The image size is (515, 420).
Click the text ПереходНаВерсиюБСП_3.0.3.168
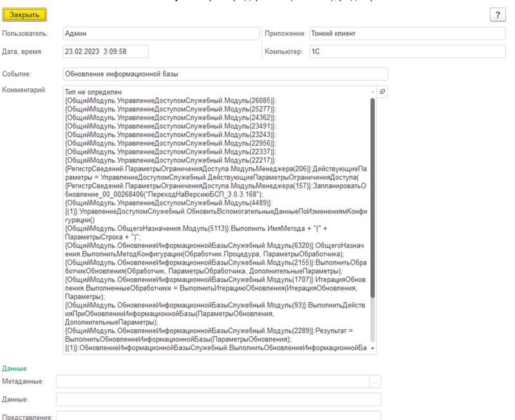(x=203, y=195)
